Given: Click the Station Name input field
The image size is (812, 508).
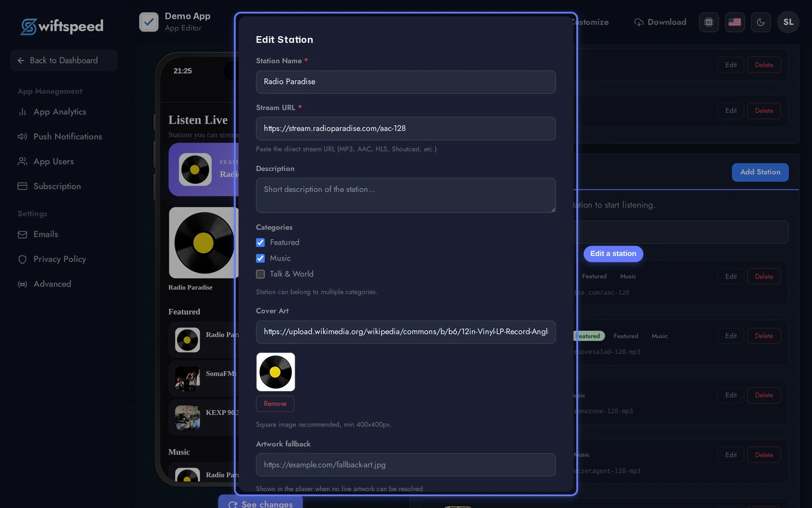Looking at the screenshot, I should [406, 82].
